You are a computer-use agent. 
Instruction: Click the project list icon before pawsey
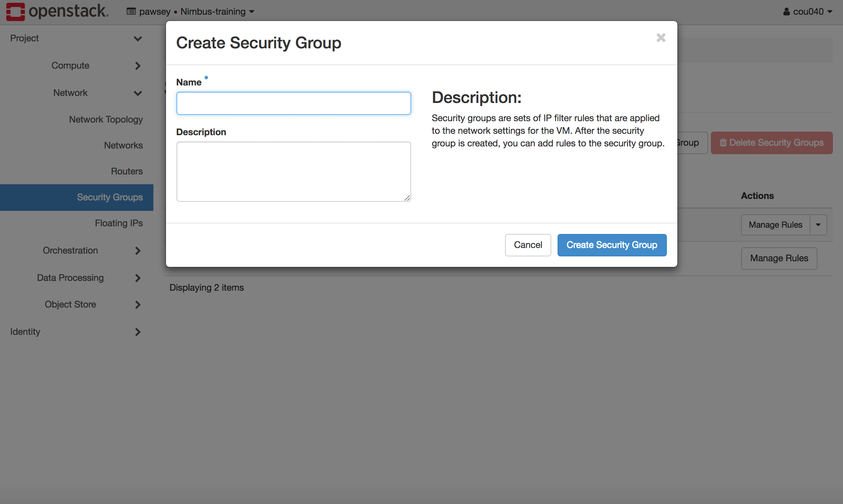[131, 11]
